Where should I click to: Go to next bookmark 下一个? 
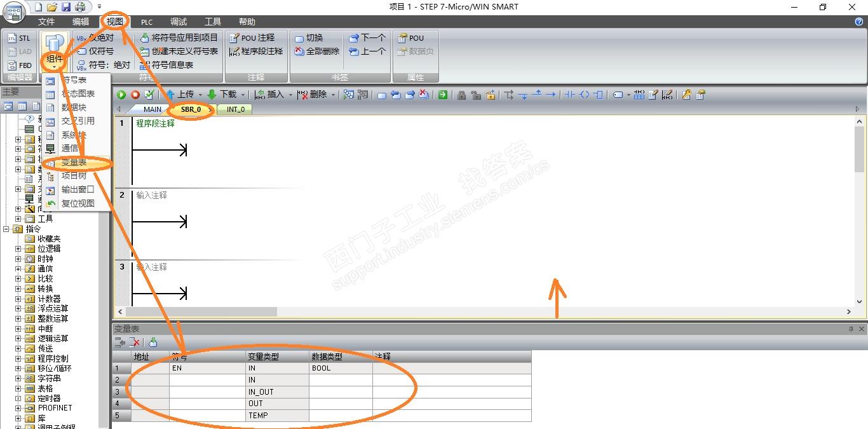[x=367, y=37]
